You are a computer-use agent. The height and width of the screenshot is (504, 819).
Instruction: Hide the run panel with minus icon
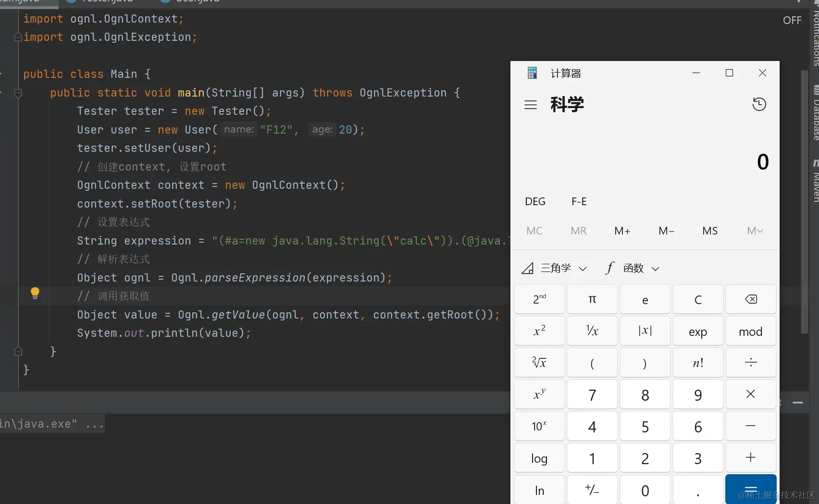tap(798, 403)
